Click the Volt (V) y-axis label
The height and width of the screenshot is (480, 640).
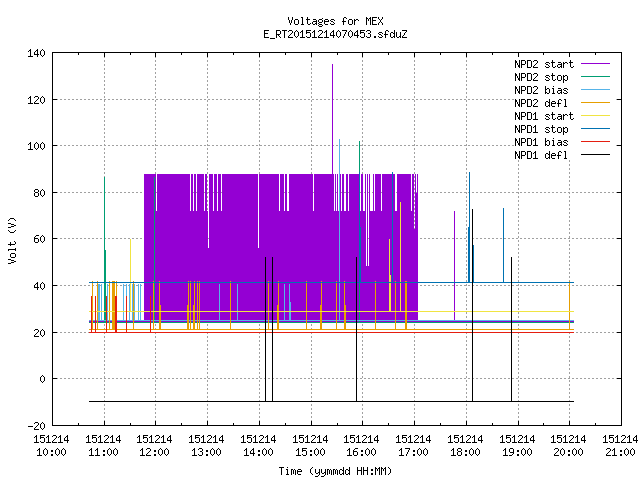pos(12,240)
